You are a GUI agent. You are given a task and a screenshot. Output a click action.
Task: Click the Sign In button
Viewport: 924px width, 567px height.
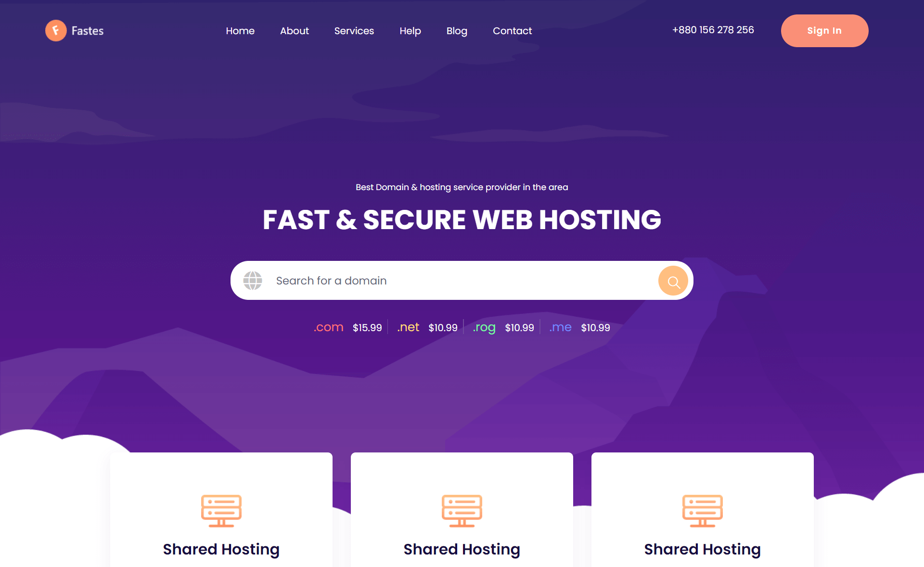click(825, 30)
